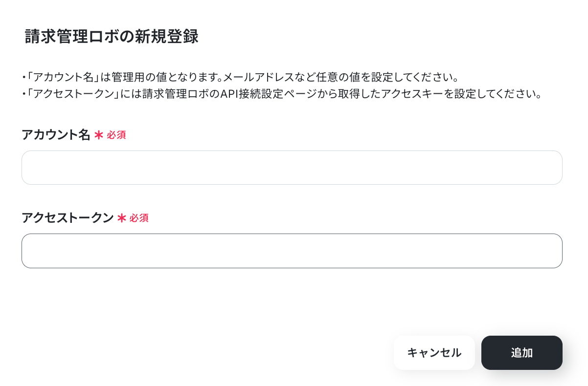Focus the アクセストークン input field

[x=292, y=251]
